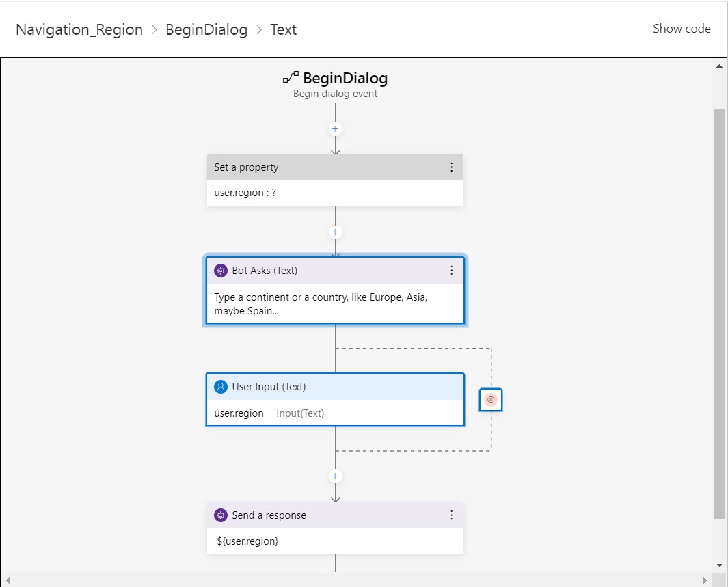This screenshot has width=728, height=587.
Task: Click BeginDialog in the breadcrumb
Action: point(206,29)
